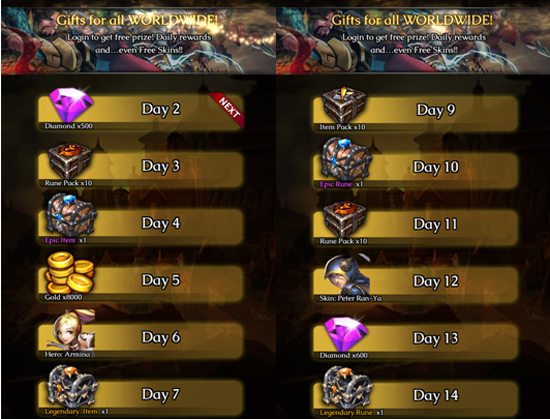Click the Gold x8000 coins icon
550x419 pixels.
point(69,273)
